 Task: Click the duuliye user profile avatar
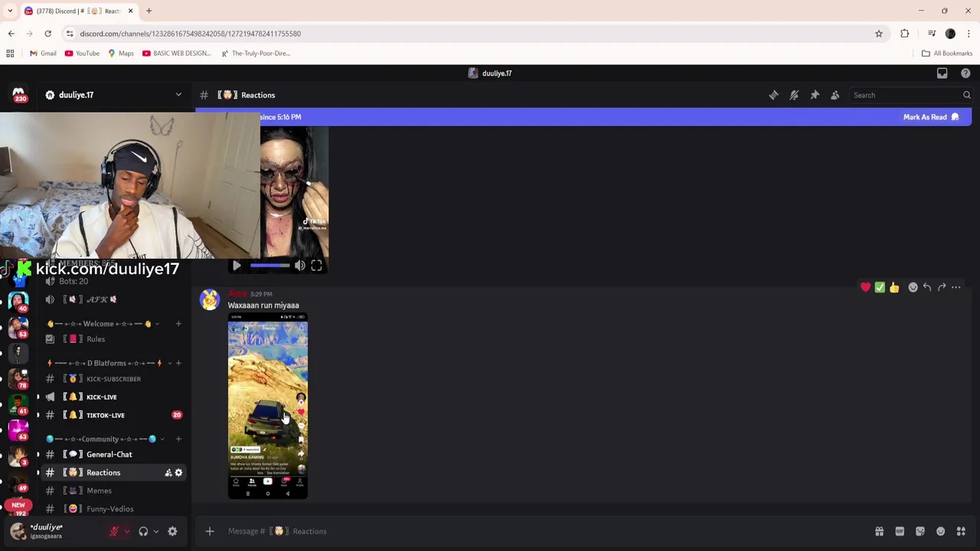[18, 532]
